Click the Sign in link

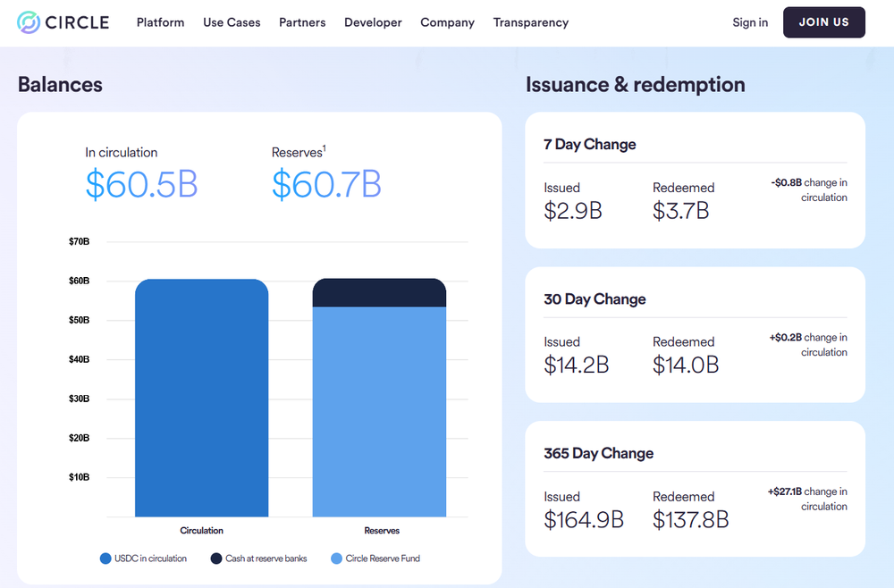[x=750, y=22]
